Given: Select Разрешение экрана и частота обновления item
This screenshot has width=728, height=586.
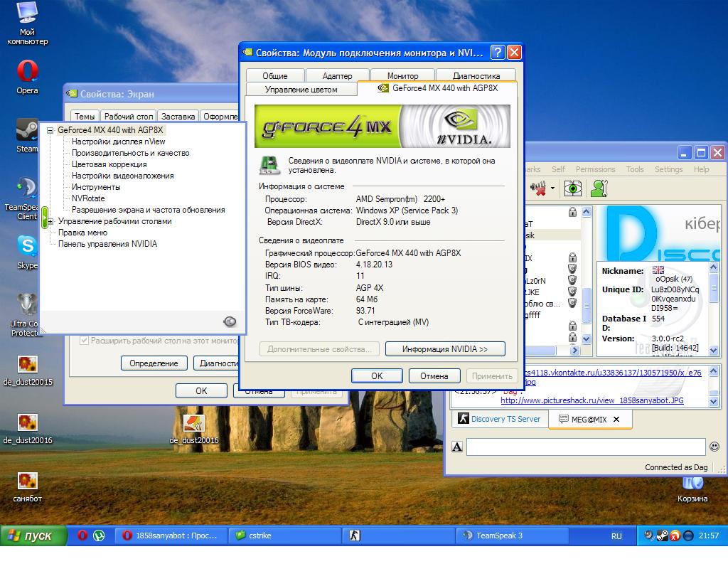Looking at the screenshot, I should tap(148, 210).
